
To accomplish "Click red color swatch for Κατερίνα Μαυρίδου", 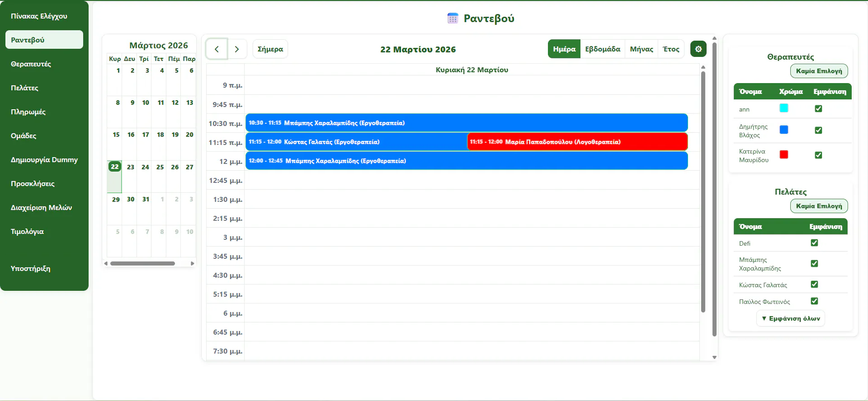I will (784, 154).
